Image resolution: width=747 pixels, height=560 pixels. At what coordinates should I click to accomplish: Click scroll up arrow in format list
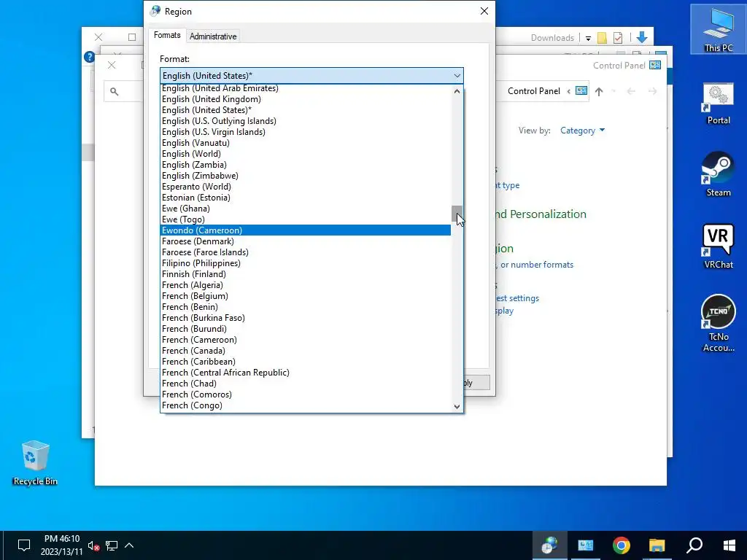(x=457, y=91)
